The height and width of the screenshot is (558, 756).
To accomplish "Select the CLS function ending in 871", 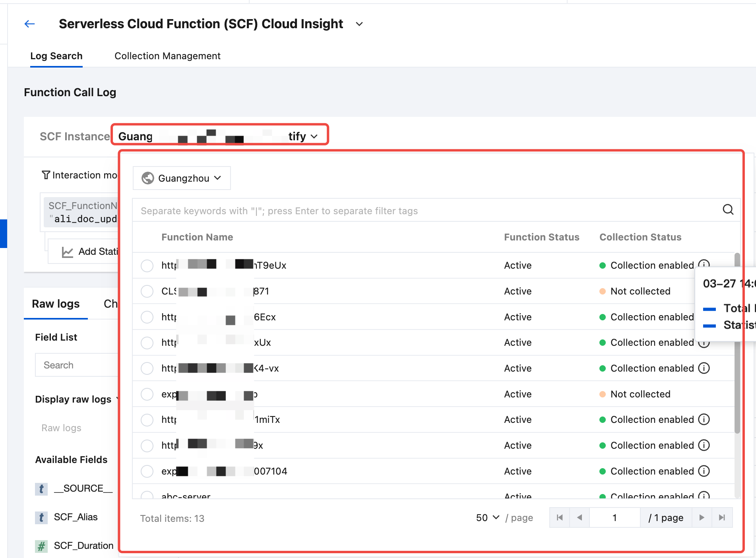I will [x=147, y=291].
